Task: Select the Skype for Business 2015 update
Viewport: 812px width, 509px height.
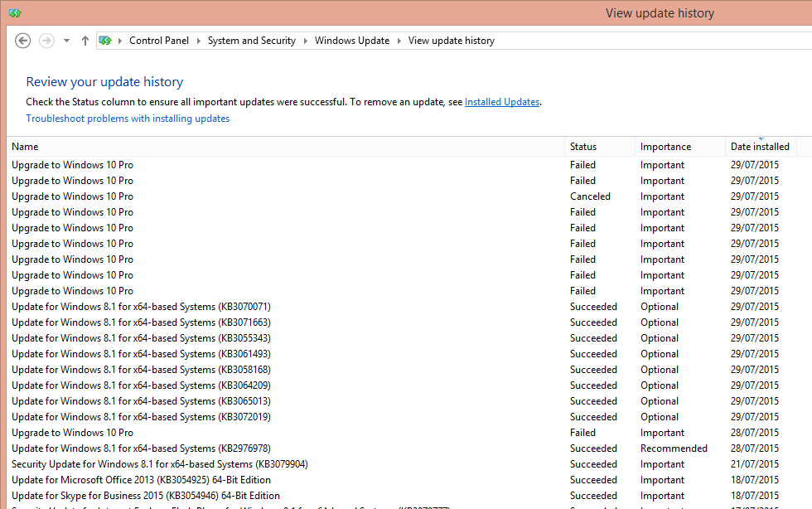Action: click(x=401, y=496)
